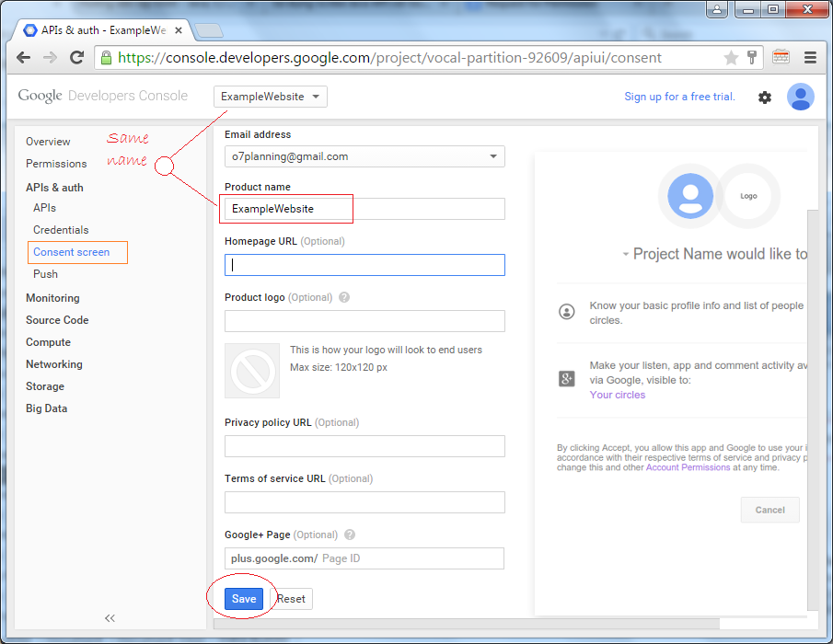Click the Terms of service URL field

click(x=364, y=502)
